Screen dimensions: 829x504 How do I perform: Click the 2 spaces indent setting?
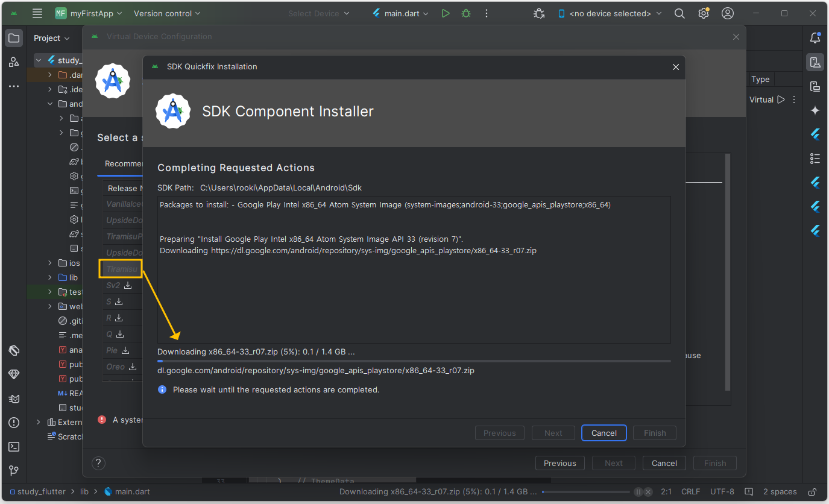(780, 492)
